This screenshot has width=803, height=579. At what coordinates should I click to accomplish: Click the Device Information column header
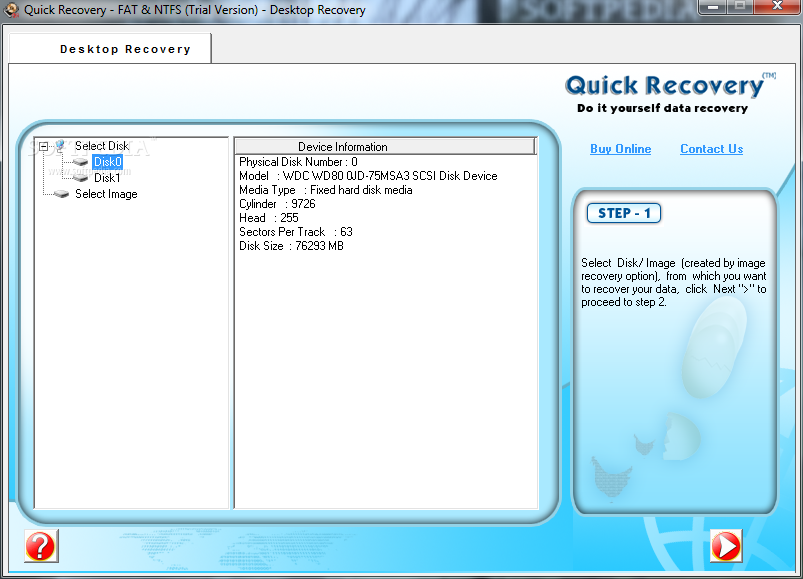click(x=385, y=146)
